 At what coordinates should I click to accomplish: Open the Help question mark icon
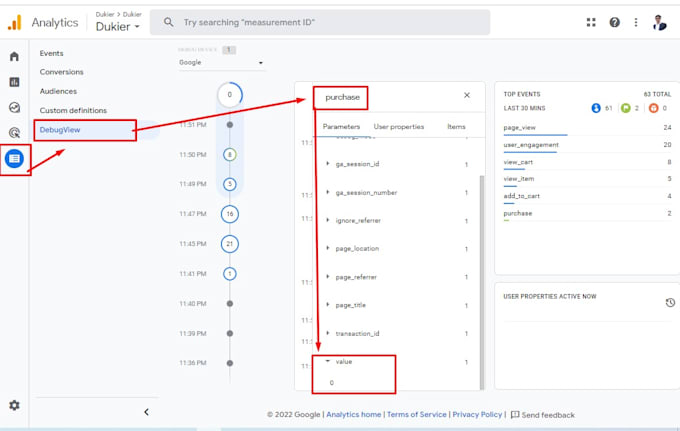click(615, 22)
